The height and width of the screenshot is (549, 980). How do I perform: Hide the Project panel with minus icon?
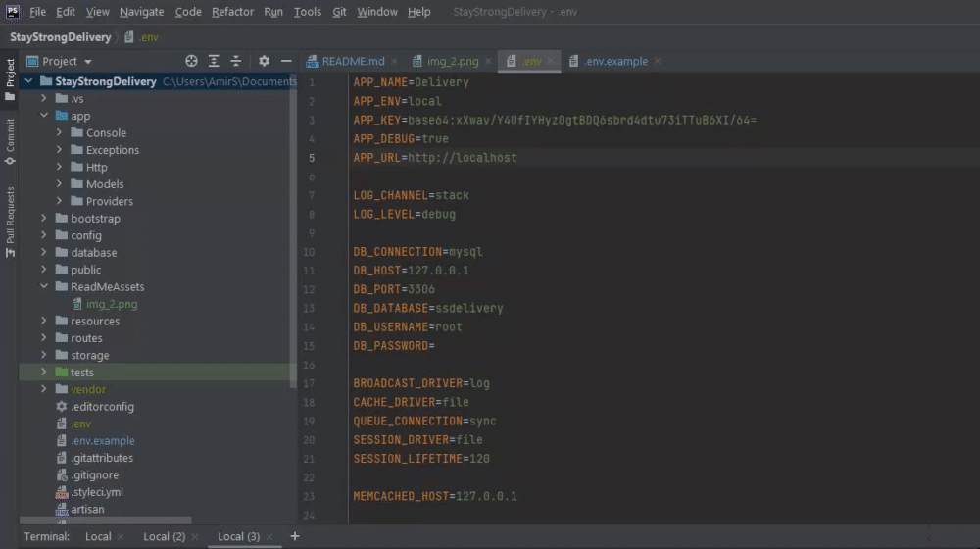tap(286, 61)
